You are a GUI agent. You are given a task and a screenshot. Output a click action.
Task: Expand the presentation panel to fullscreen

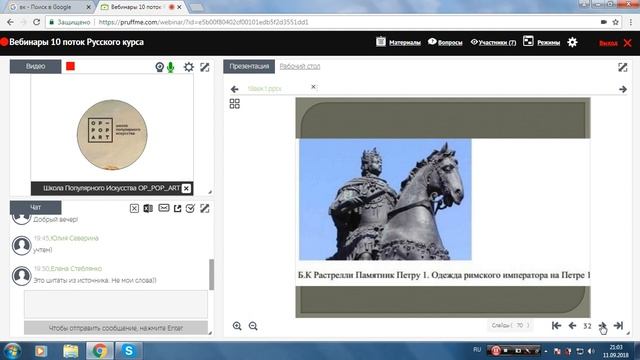coord(622,67)
